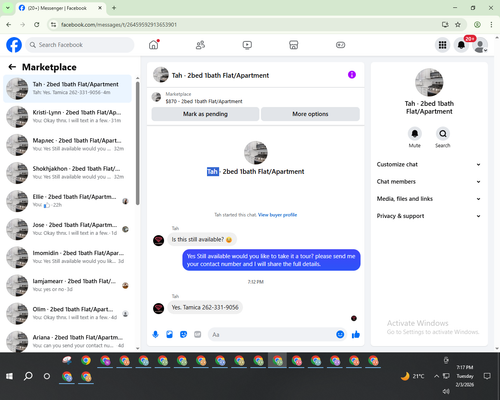Click the Chrome profile avatar icon
Image resolution: width=500 pixels, height=400 pixels.
tap(477, 24)
